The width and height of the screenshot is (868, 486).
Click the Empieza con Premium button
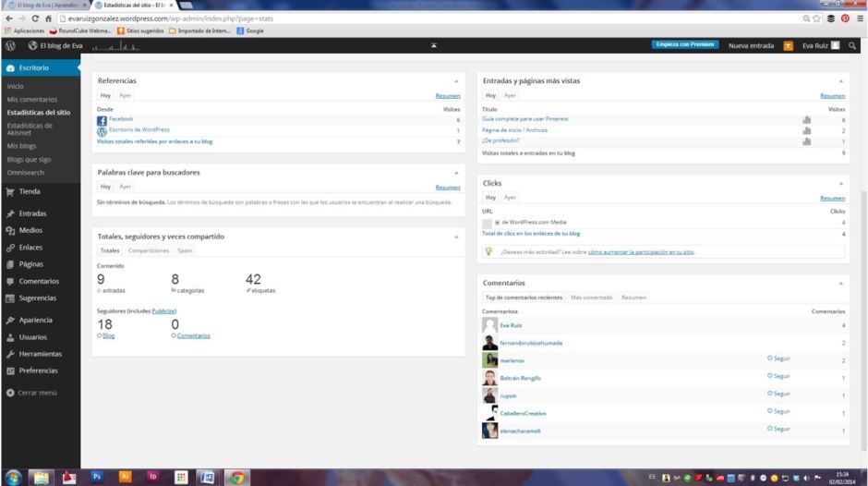tap(684, 44)
